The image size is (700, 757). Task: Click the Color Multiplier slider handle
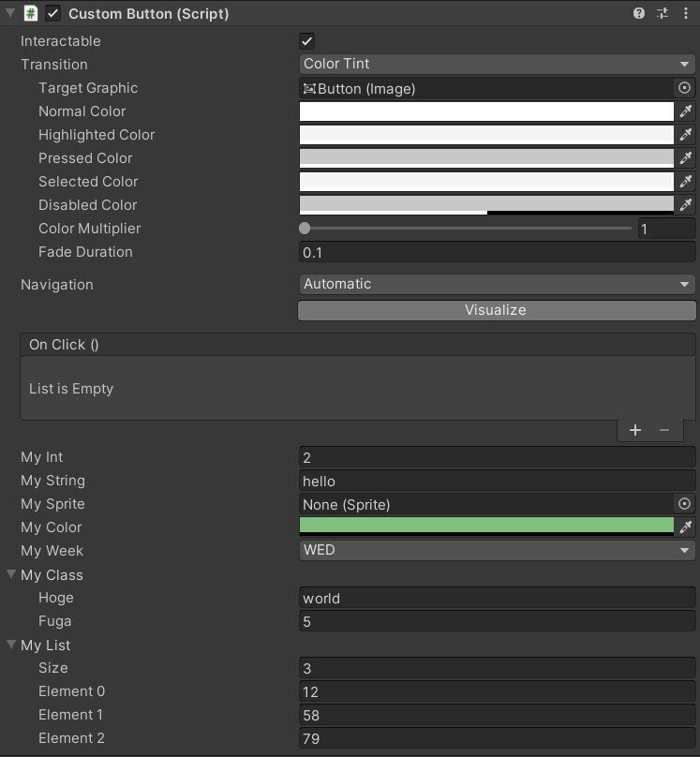pos(305,229)
